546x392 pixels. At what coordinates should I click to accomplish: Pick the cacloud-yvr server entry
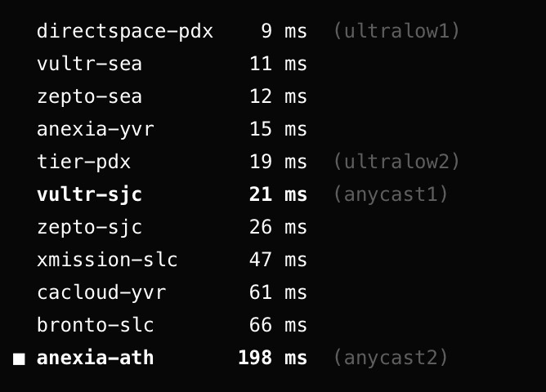click(101, 292)
